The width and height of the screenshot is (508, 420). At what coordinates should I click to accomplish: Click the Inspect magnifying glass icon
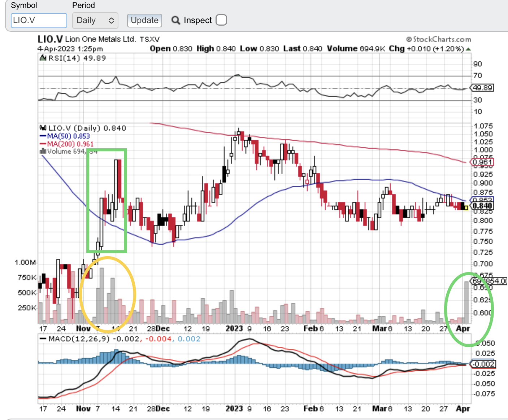(176, 20)
